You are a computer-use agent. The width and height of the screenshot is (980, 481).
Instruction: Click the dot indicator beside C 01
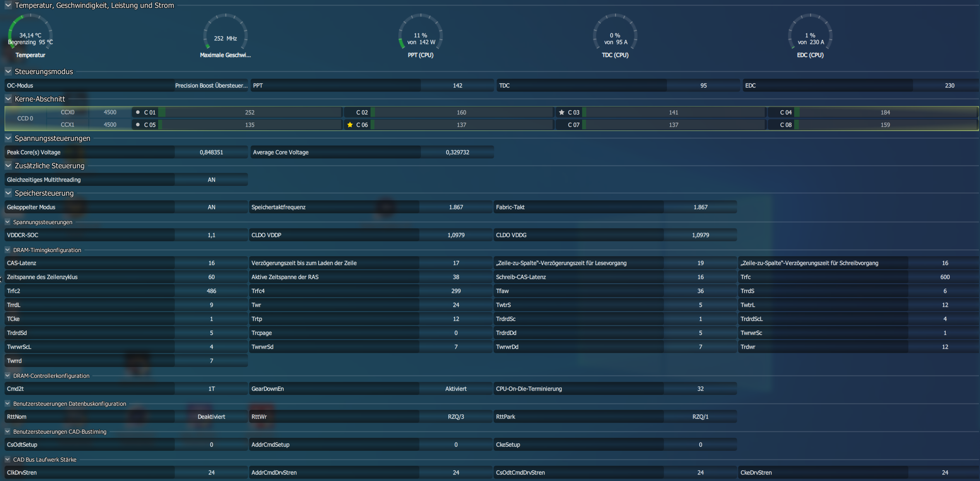tap(138, 112)
